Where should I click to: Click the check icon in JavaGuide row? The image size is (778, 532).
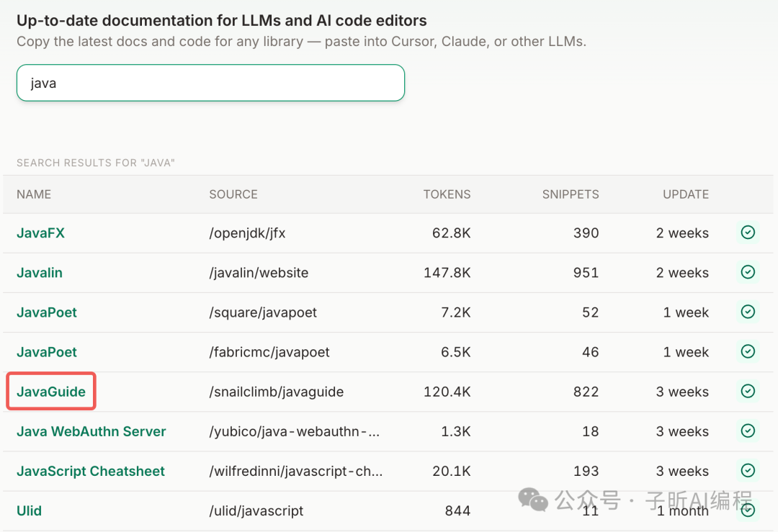coord(748,391)
